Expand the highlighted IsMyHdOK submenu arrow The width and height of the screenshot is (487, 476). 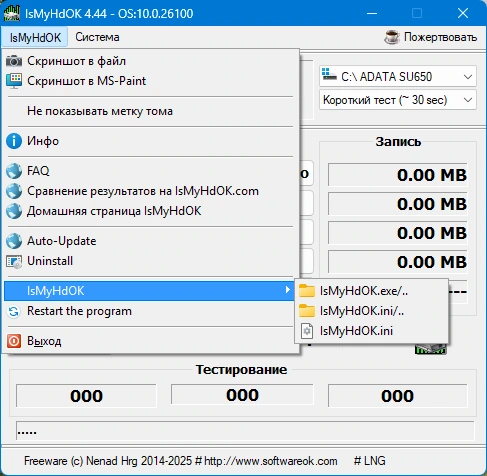(287, 290)
